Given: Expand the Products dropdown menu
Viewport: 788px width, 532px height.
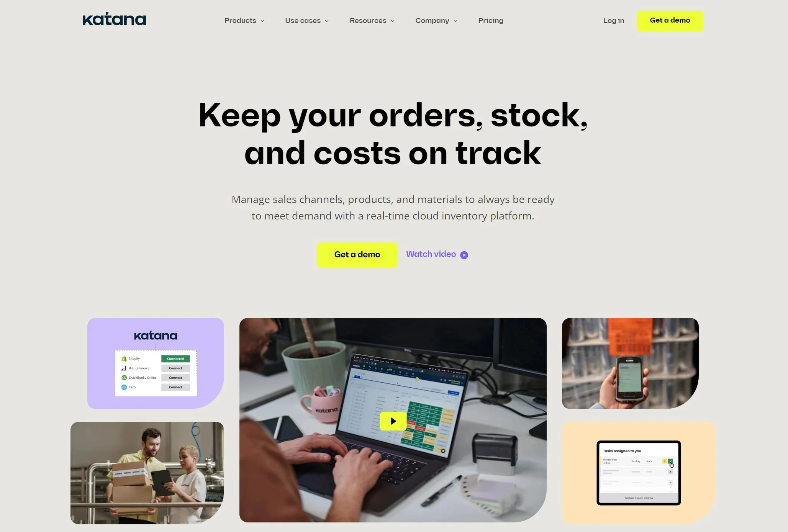Looking at the screenshot, I should click(244, 21).
